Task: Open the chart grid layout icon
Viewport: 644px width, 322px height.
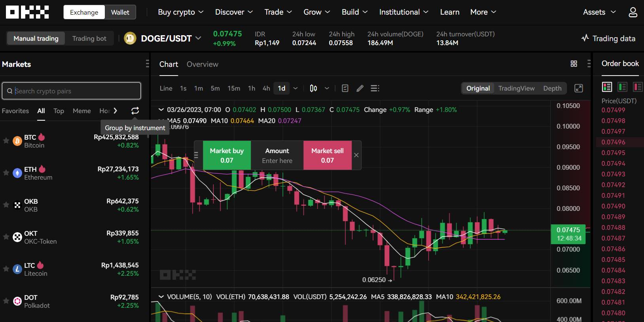Action: 574,64
